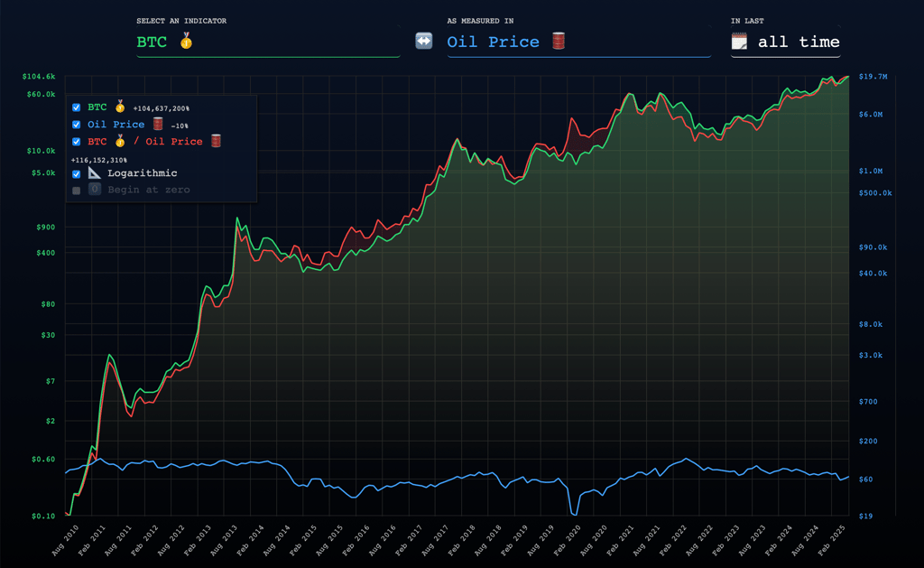Viewport: 924px width, 568px height.
Task: Tick the 'Begin at zero' checkbox
Action: [x=76, y=191]
